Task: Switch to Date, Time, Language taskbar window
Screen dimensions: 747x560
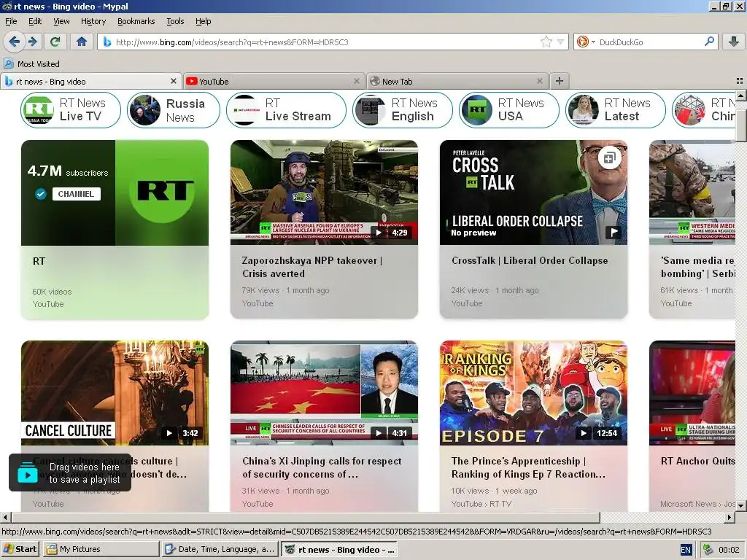Action: point(220,549)
